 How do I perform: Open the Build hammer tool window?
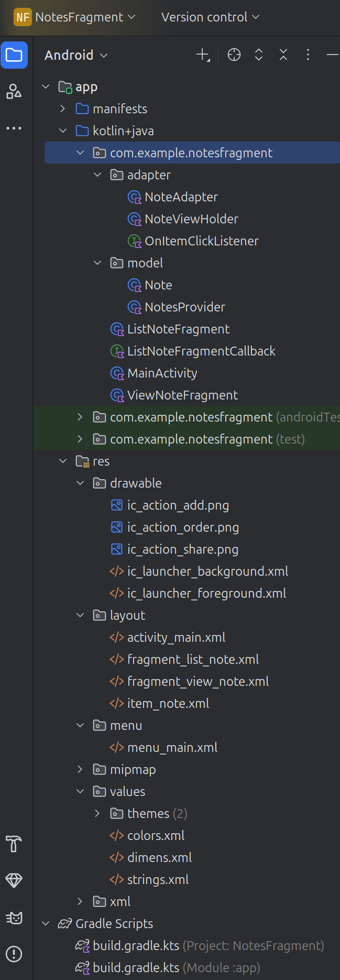(x=14, y=844)
